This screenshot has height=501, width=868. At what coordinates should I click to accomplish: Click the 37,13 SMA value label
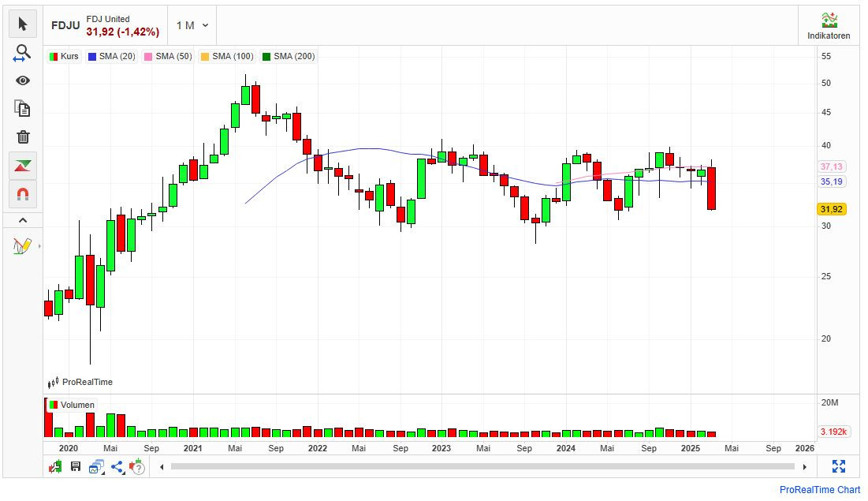pos(832,166)
